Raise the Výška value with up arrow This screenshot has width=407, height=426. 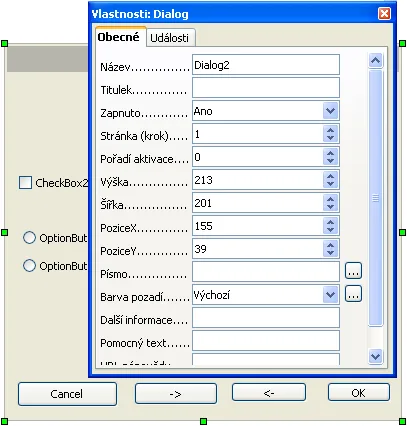pos(330,176)
